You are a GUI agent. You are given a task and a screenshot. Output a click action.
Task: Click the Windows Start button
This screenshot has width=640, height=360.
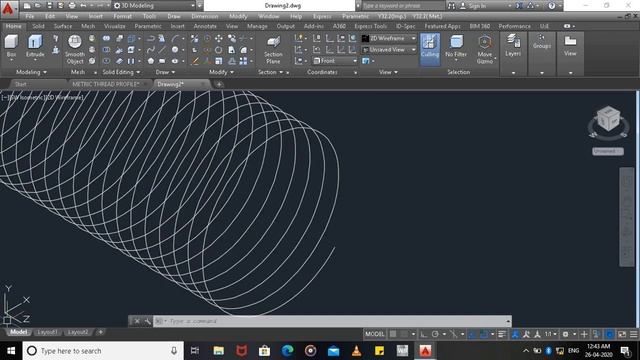[11, 351]
